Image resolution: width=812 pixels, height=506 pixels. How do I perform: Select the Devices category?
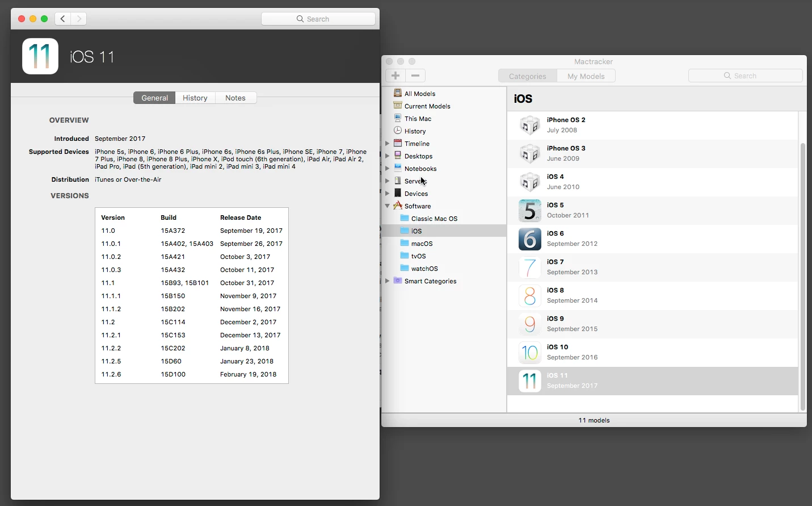pos(411,194)
